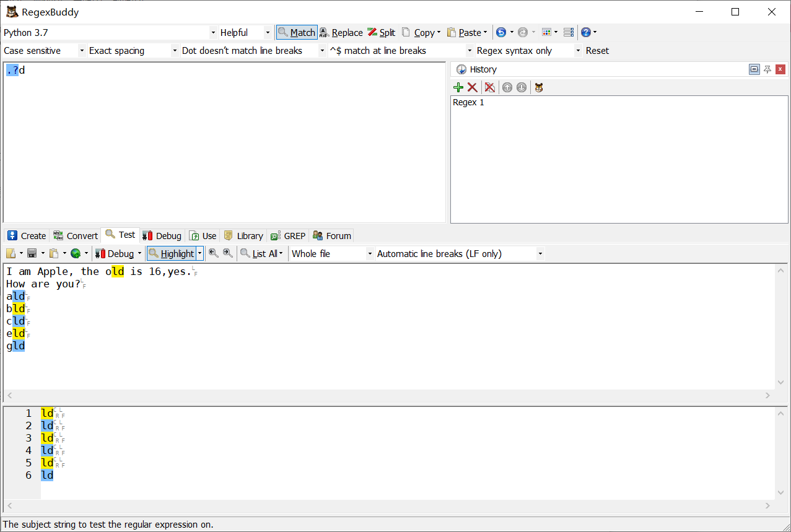Open dropdown arrow beside Exact spacing
Viewport: 791px width, 532px height.
175,51
